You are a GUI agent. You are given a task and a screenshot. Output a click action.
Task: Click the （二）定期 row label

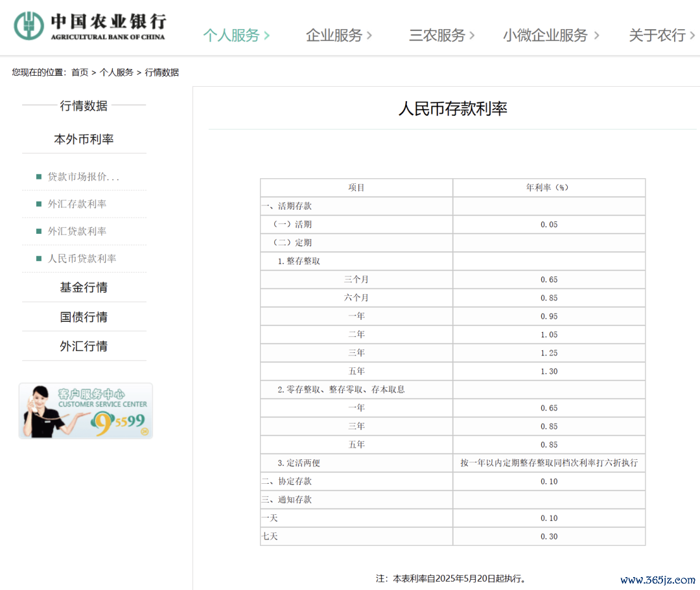tap(292, 243)
